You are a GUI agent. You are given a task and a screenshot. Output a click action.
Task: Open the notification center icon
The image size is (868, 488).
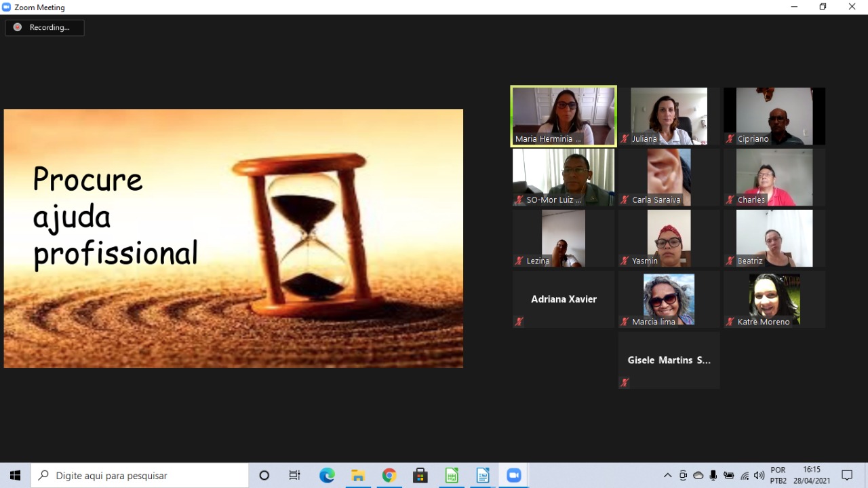point(847,475)
